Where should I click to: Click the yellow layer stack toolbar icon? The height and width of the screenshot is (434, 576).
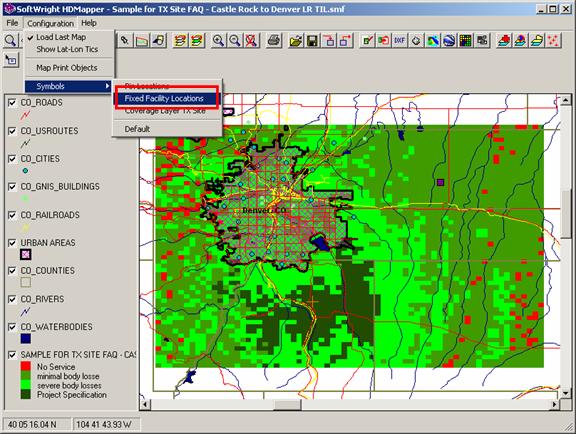point(537,40)
